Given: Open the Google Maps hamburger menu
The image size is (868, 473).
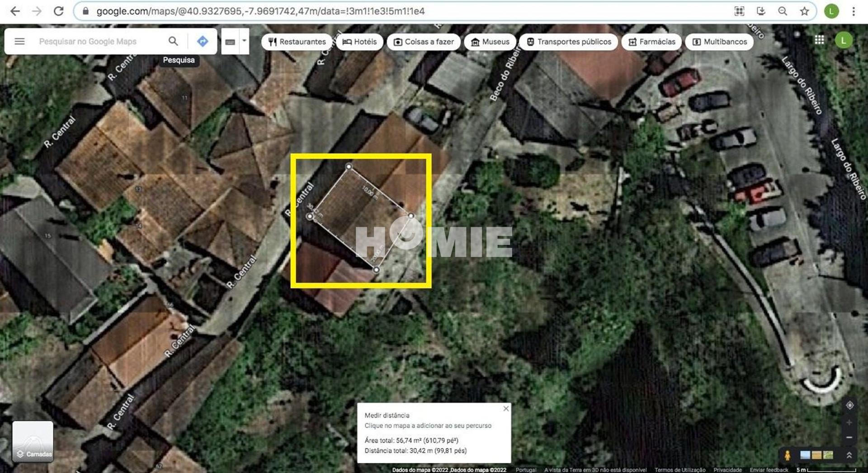Looking at the screenshot, I should coord(19,42).
